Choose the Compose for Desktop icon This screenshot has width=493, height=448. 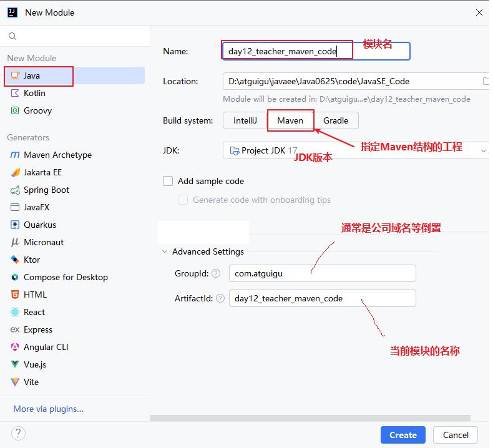[x=15, y=277]
